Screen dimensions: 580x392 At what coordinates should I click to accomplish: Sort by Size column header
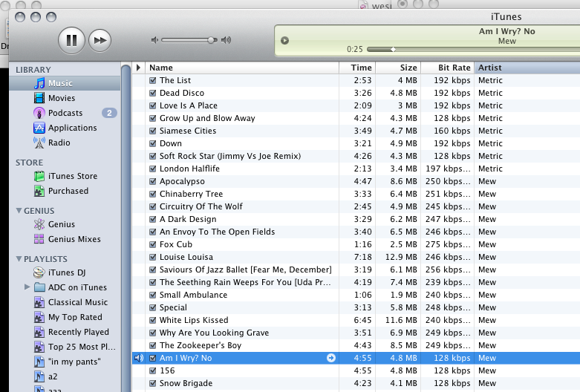point(398,68)
